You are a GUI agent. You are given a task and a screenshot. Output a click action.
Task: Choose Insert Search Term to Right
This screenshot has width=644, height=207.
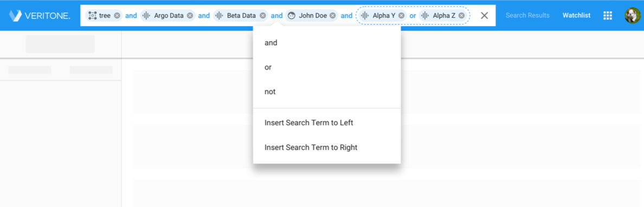pyautogui.click(x=327, y=147)
